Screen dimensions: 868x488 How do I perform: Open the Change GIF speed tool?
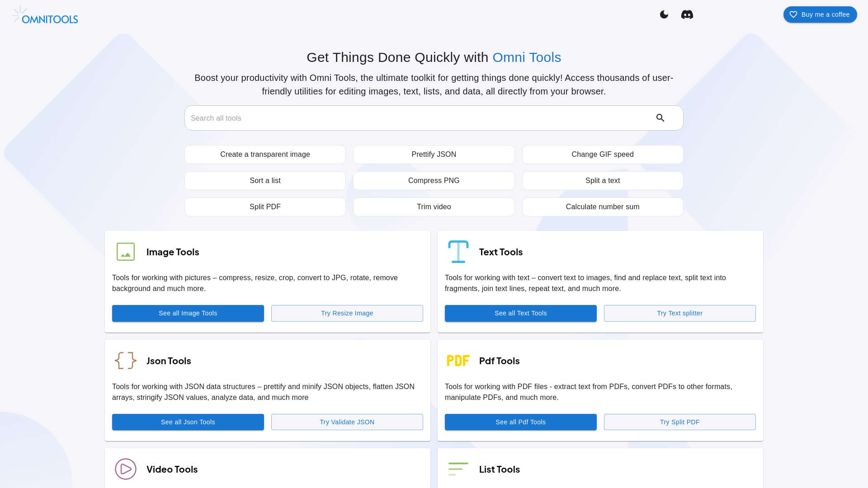click(602, 155)
